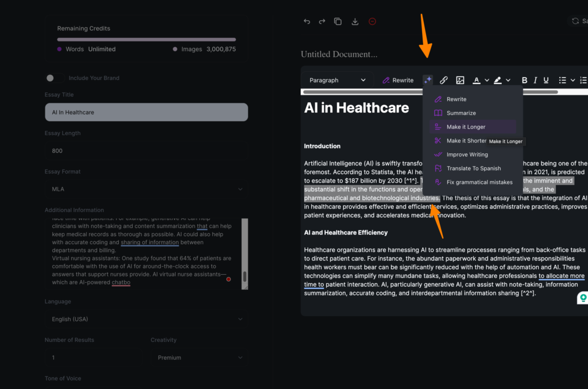588x389 pixels.
Task: Download the document with download icon
Action: click(x=355, y=21)
